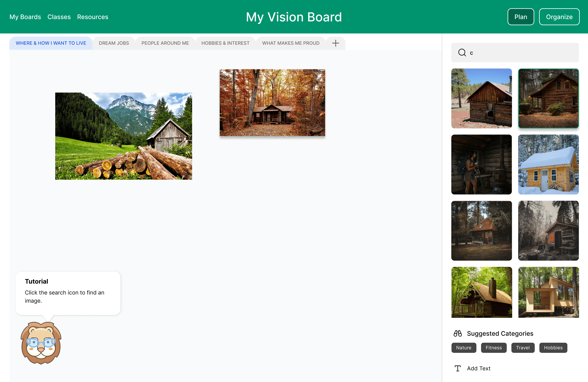Click the magnifying glass search icon
The width and height of the screenshot is (588, 382).
coord(462,53)
